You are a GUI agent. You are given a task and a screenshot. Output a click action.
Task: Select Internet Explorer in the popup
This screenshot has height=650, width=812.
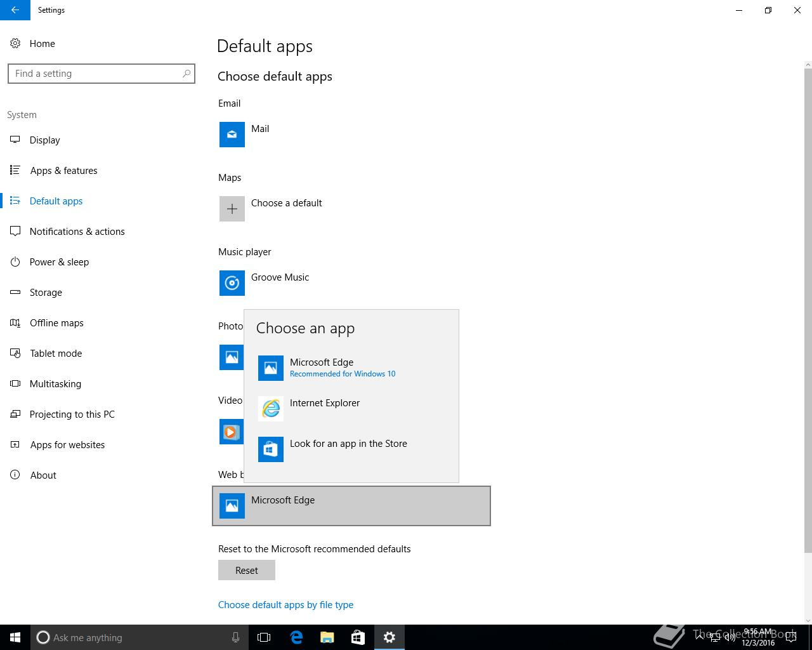click(351, 408)
